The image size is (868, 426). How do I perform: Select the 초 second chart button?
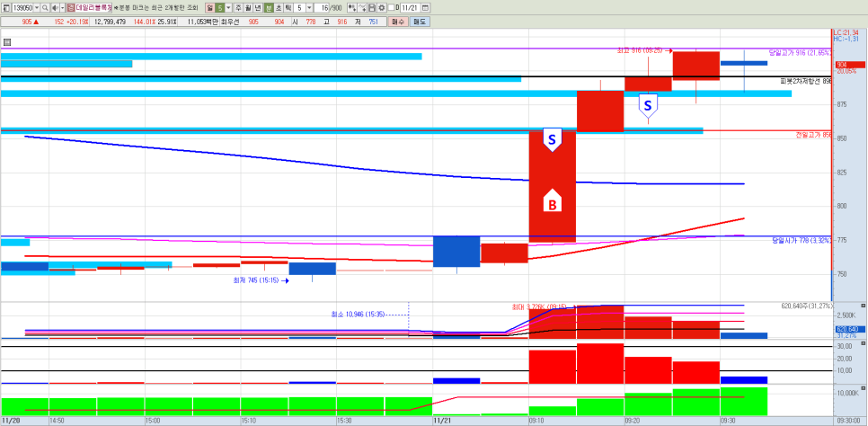279,8
